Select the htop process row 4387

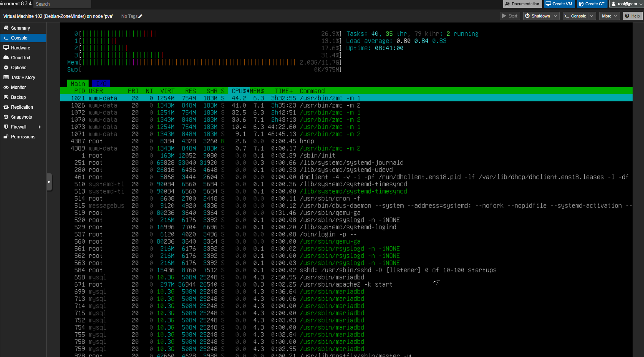click(346, 141)
